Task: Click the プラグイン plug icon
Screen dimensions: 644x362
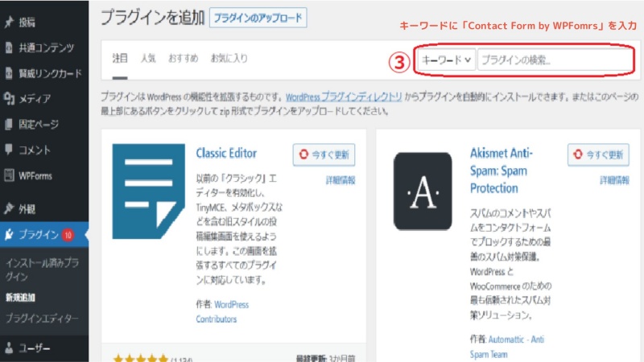Action: (9, 234)
